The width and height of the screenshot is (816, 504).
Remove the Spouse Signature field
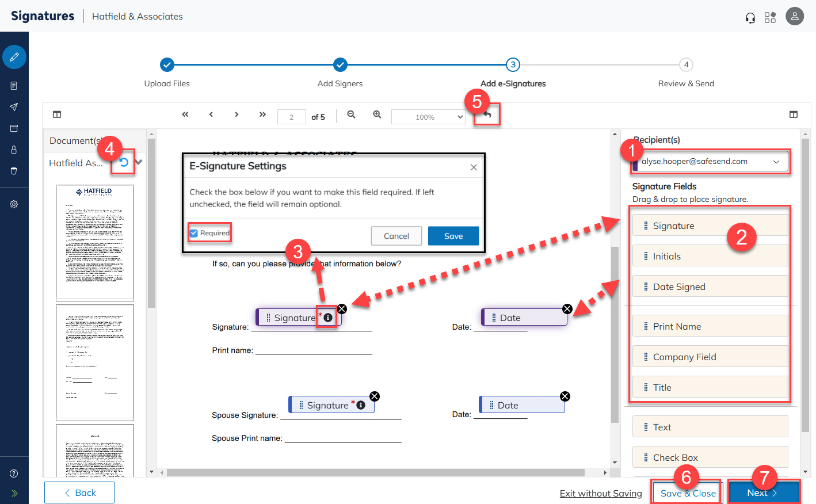375,396
